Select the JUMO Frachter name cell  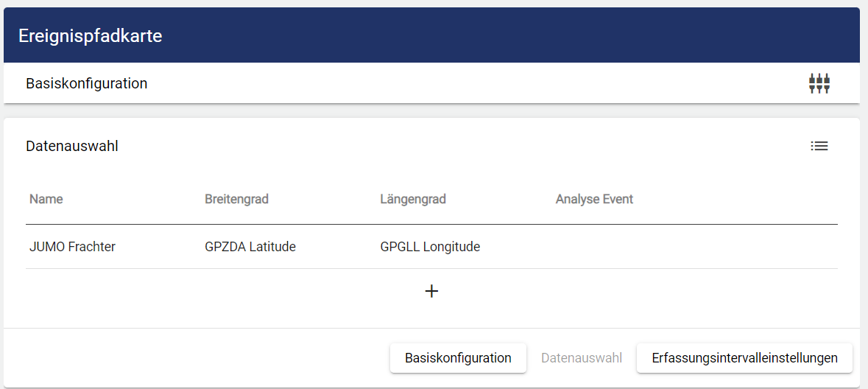72,247
